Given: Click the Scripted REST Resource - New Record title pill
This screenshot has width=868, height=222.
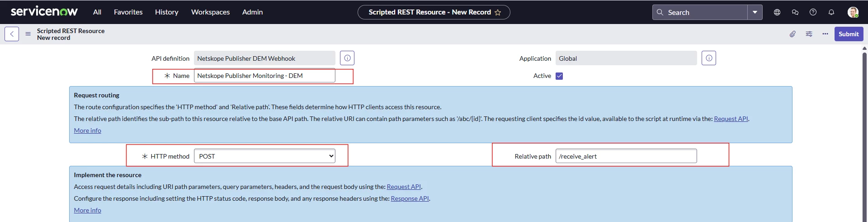Looking at the screenshot, I should 434,12.
